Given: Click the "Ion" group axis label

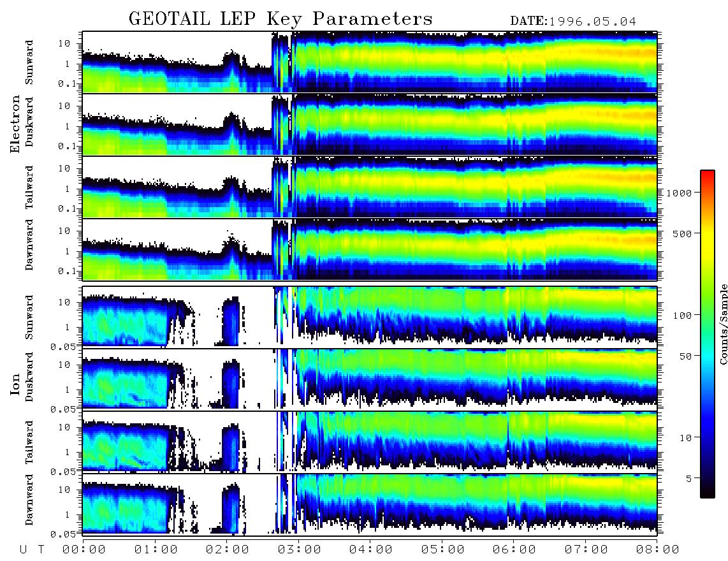Looking at the screenshot, I should (15, 384).
